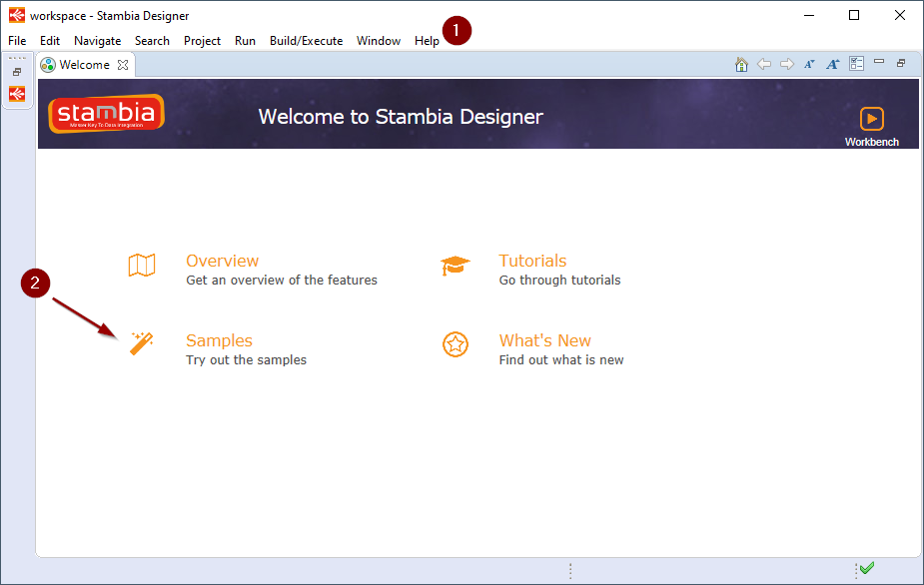Navigate back with left arrow icon
Screen dimensions: 924x585
[x=764, y=64]
